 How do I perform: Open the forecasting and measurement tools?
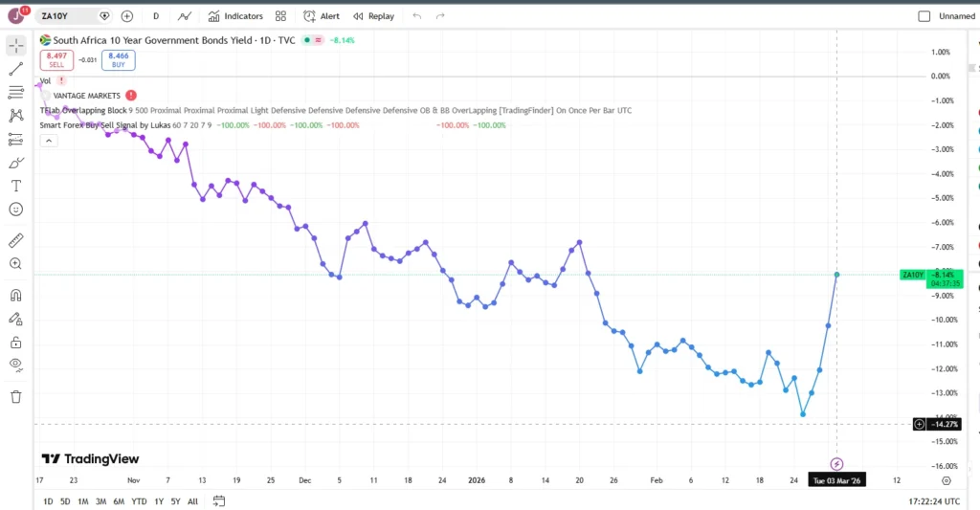16,140
